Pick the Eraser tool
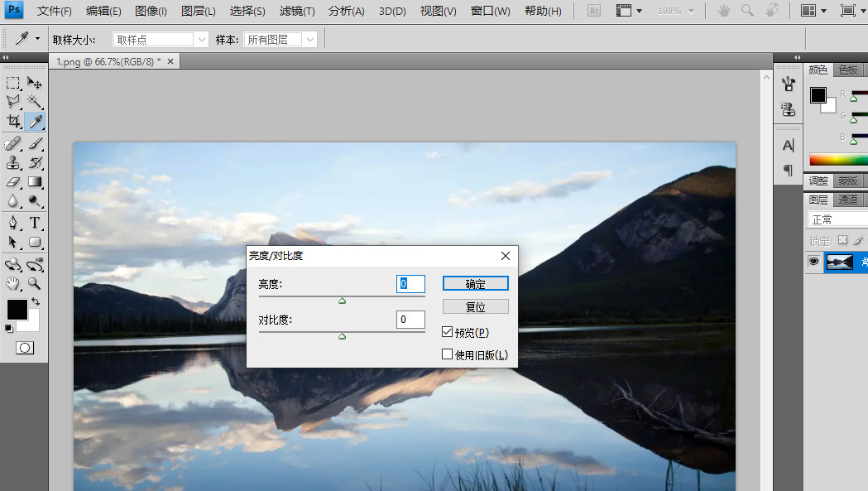 pyautogui.click(x=13, y=182)
